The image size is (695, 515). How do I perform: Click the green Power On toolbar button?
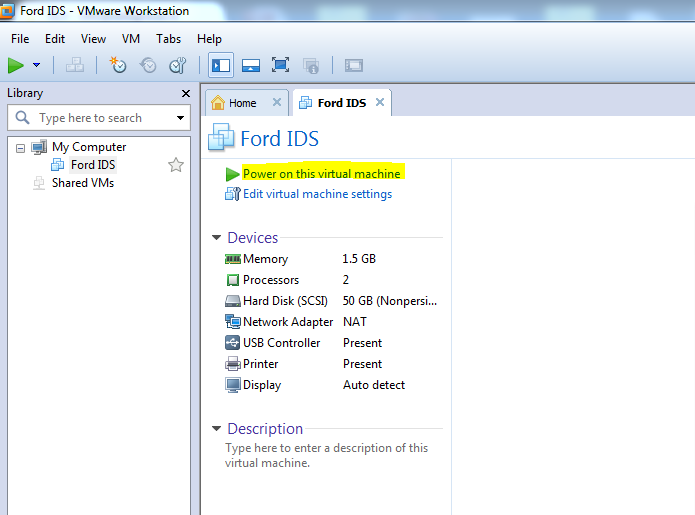[16, 66]
